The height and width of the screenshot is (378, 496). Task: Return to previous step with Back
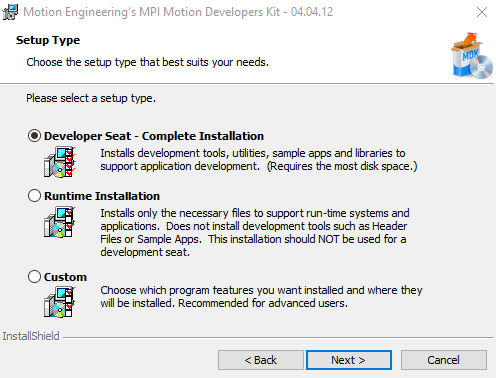pos(261,360)
